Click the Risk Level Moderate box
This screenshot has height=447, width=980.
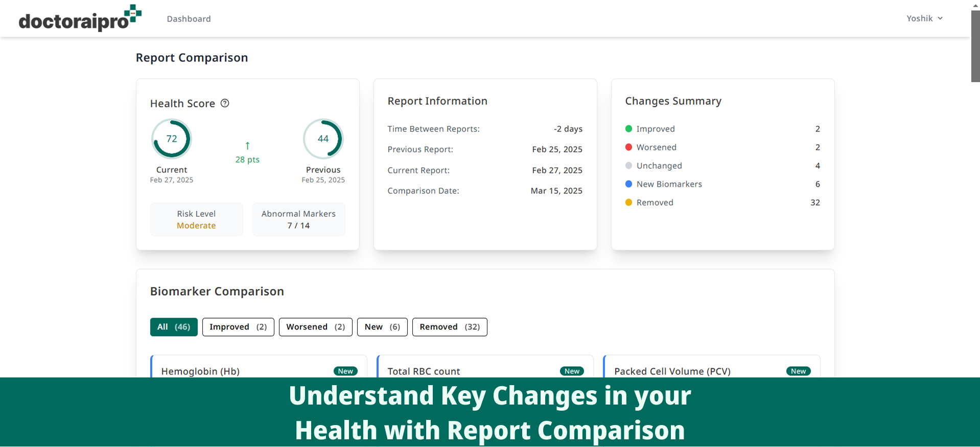click(x=196, y=219)
